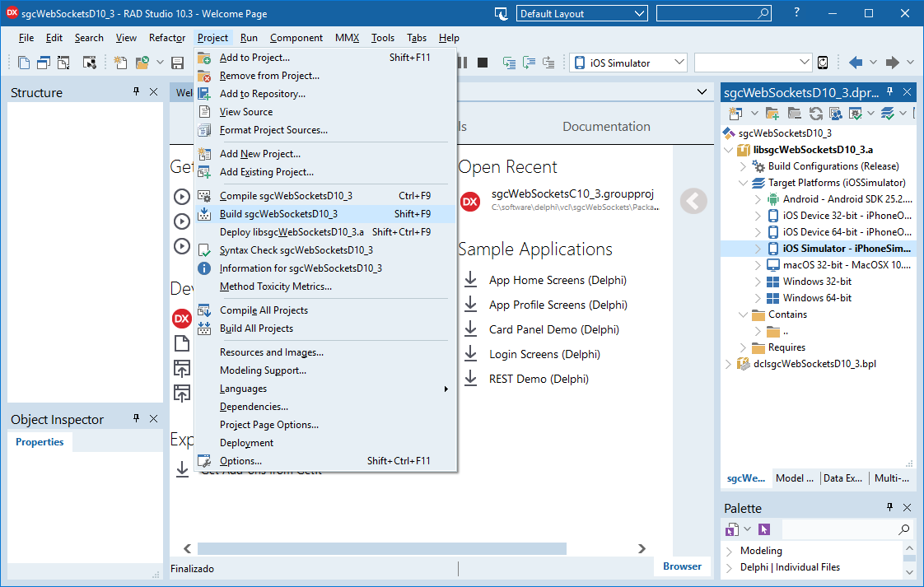Click the gray Forward navigation arrow
Viewport: 924px width, 587px height.
pos(892,63)
